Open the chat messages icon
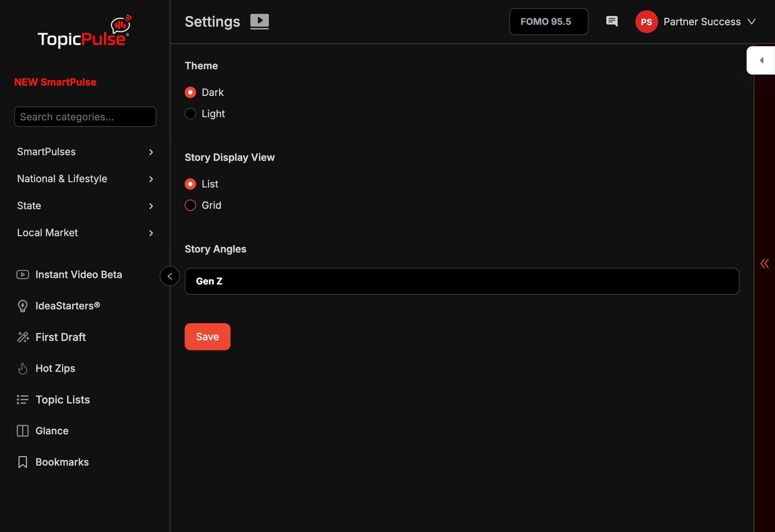This screenshot has height=532, width=775. (x=612, y=21)
